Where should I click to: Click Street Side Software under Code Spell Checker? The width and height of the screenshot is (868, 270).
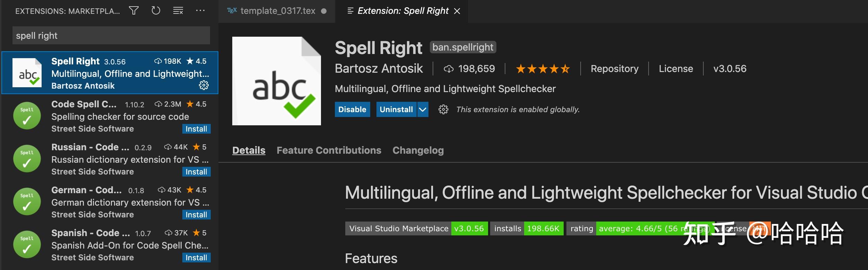coord(93,129)
